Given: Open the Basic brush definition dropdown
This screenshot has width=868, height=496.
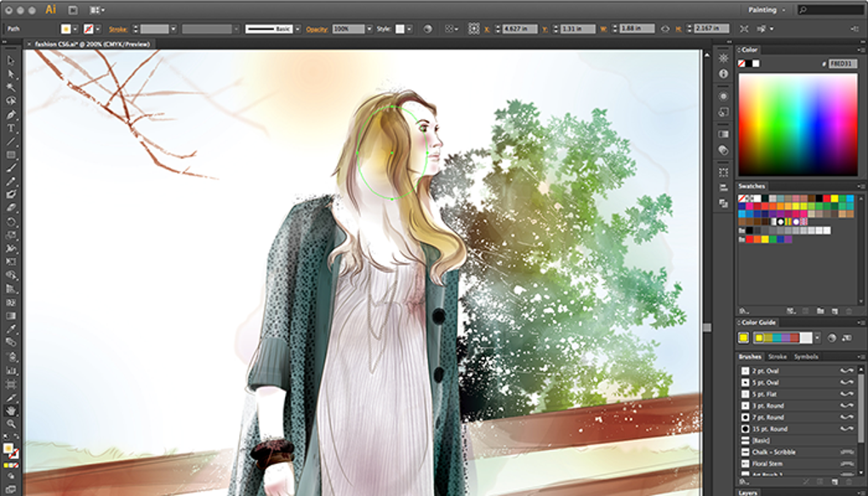Looking at the screenshot, I should [300, 29].
